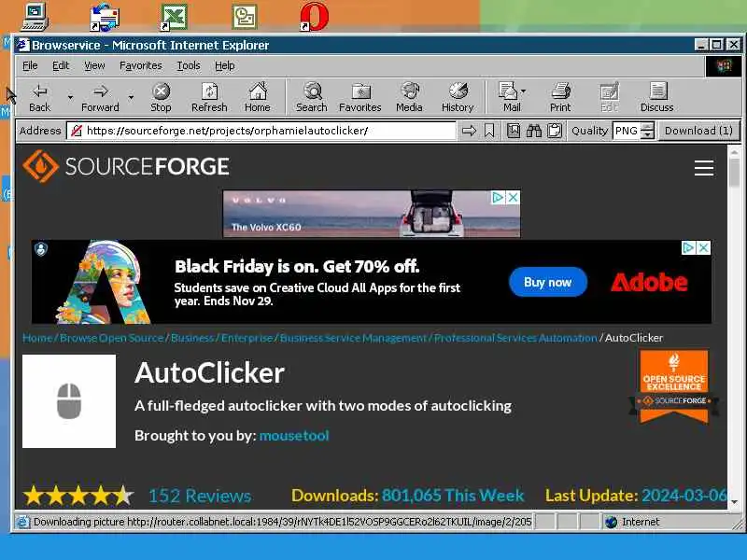Viewport: 747px width, 560px height.
Task: Open the Favorites pane from toolbar
Action: pos(360,98)
